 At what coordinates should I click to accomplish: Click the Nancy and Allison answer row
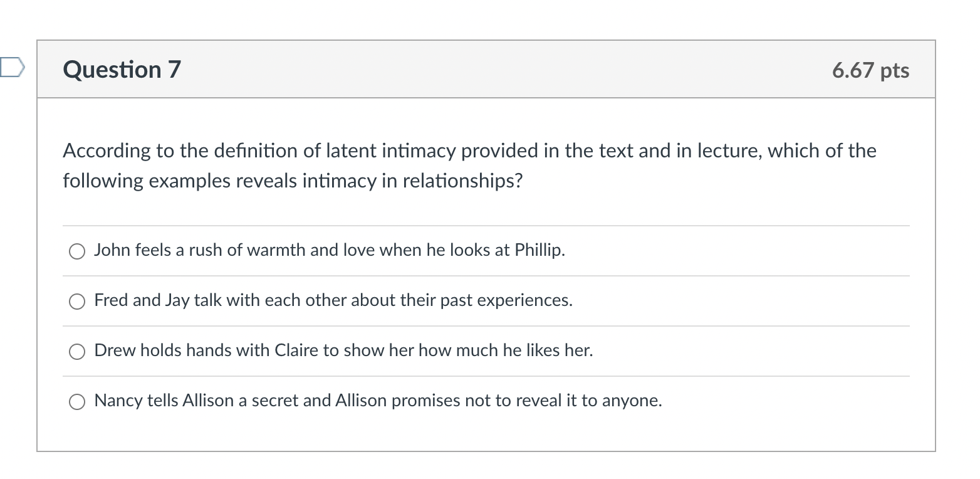coord(377,401)
